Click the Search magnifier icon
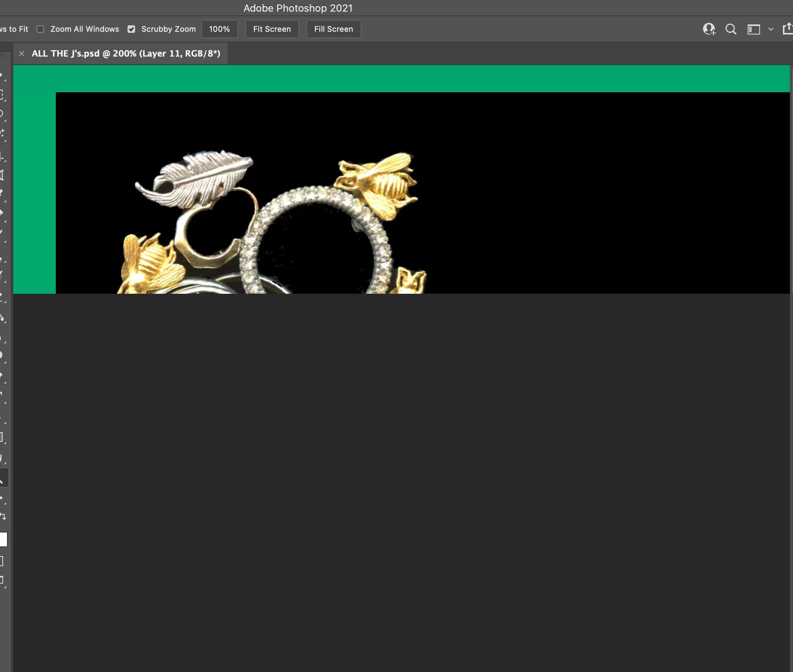This screenshot has width=793, height=672. [731, 29]
